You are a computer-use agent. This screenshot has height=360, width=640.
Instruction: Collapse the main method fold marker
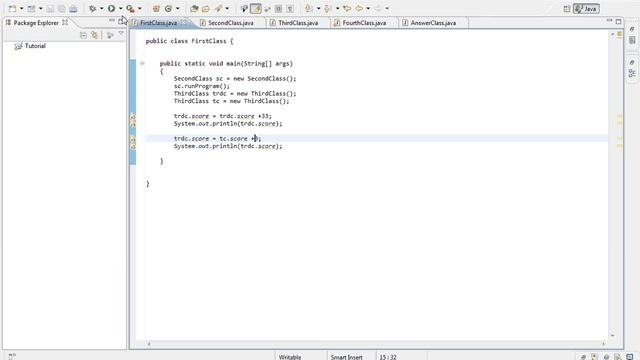142,63
